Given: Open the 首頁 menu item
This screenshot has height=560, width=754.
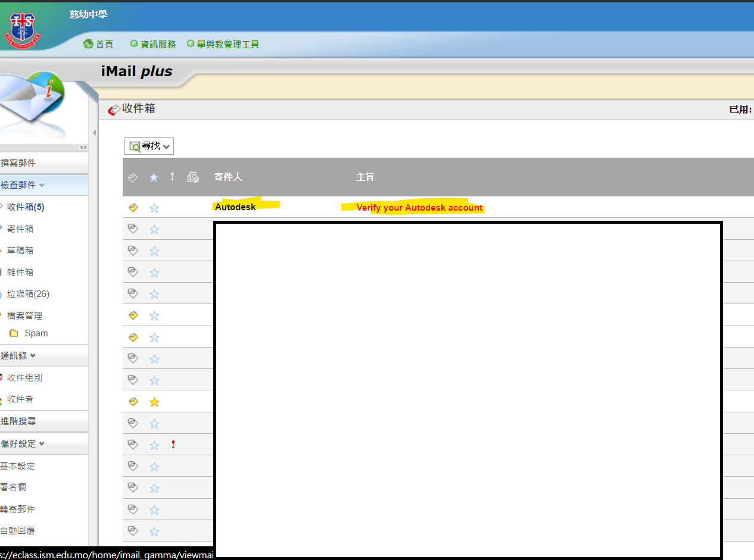Looking at the screenshot, I should point(99,44).
